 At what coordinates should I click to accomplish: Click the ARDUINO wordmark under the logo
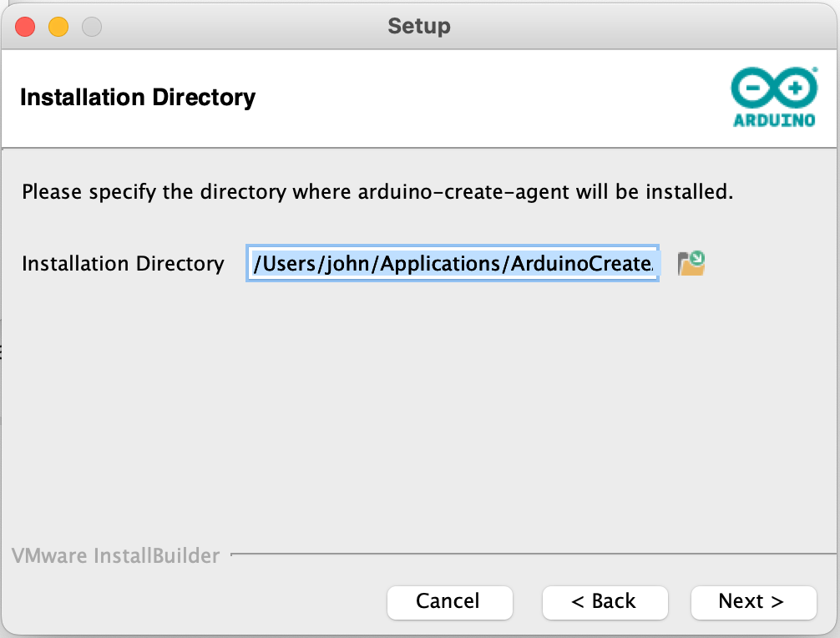(774, 120)
